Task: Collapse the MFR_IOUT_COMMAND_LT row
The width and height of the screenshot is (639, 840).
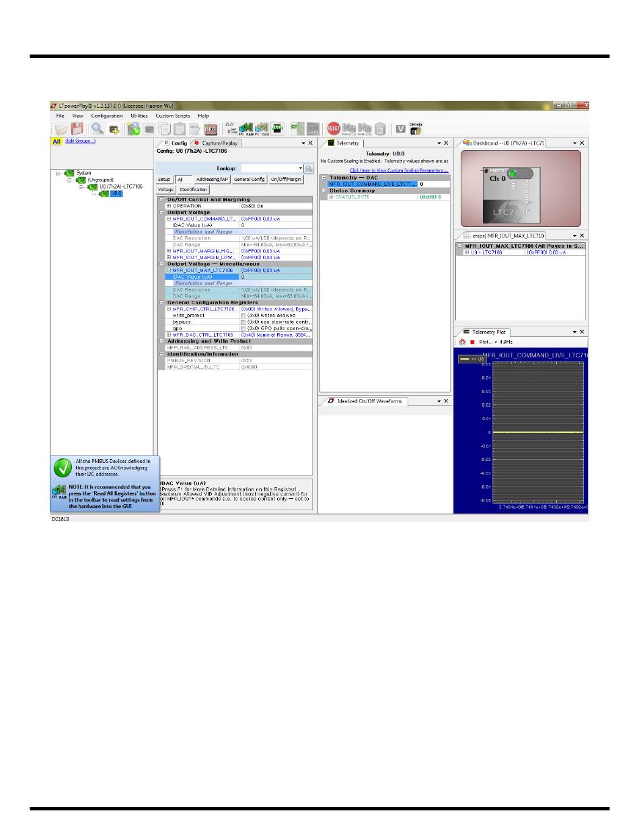Action: tap(169, 219)
